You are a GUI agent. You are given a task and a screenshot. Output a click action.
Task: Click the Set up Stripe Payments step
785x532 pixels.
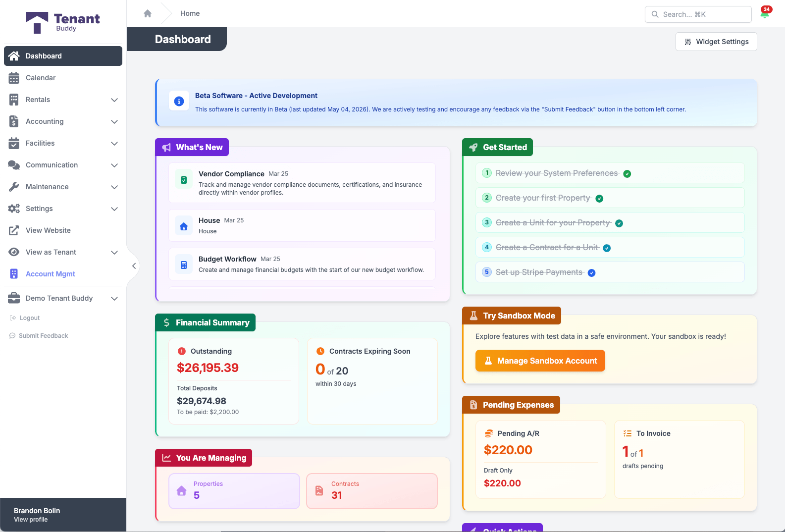tap(610, 272)
